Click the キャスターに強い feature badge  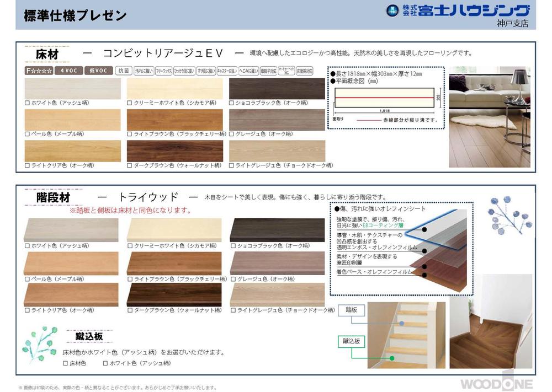click(x=227, y=71)
